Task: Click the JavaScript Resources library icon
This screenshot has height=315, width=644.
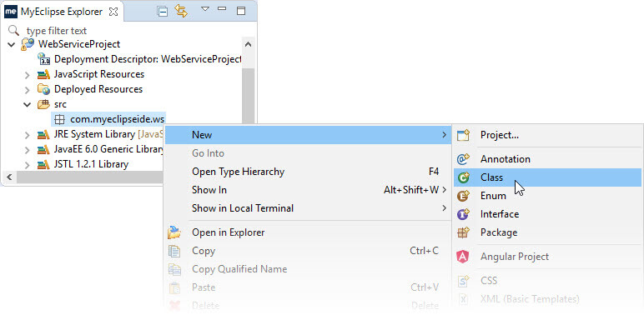Action: coord(43,75)
